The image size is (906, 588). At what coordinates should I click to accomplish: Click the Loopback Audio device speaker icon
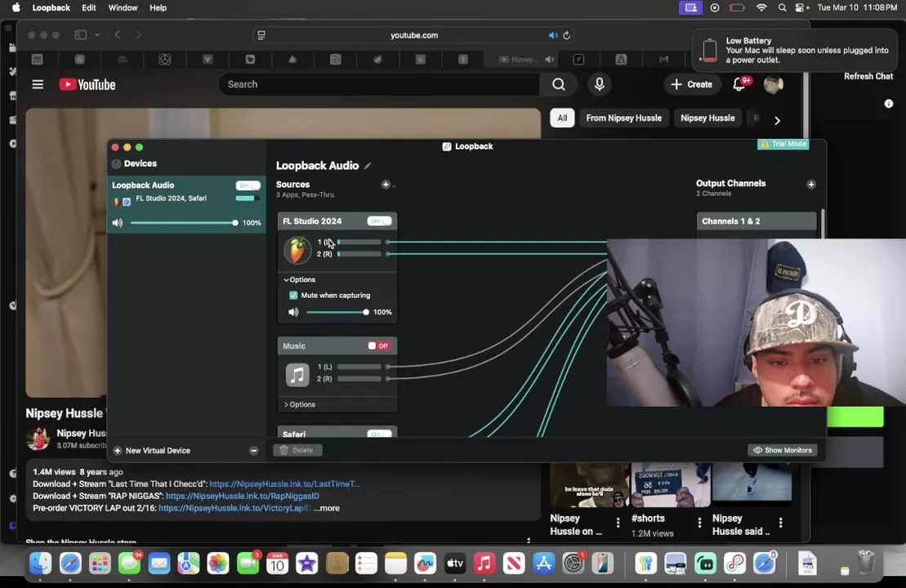tap(118, 222)
